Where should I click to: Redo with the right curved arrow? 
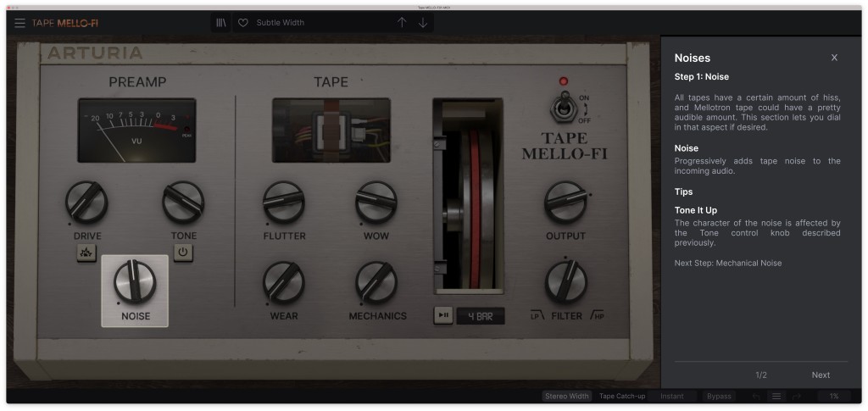coord(797,396)
